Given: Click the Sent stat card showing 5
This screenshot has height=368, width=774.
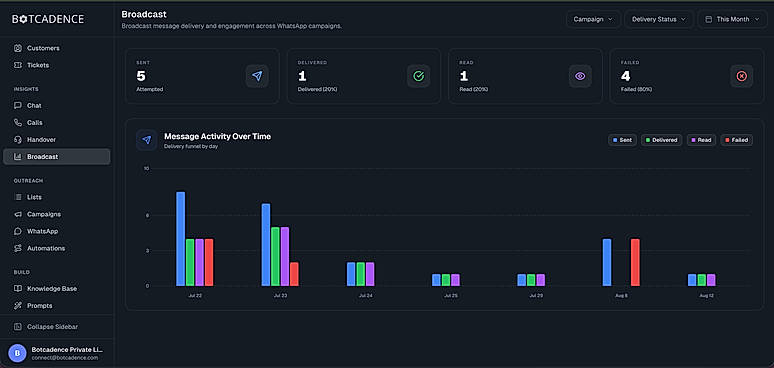Looking at the screenshot, I should pos(202,76).
